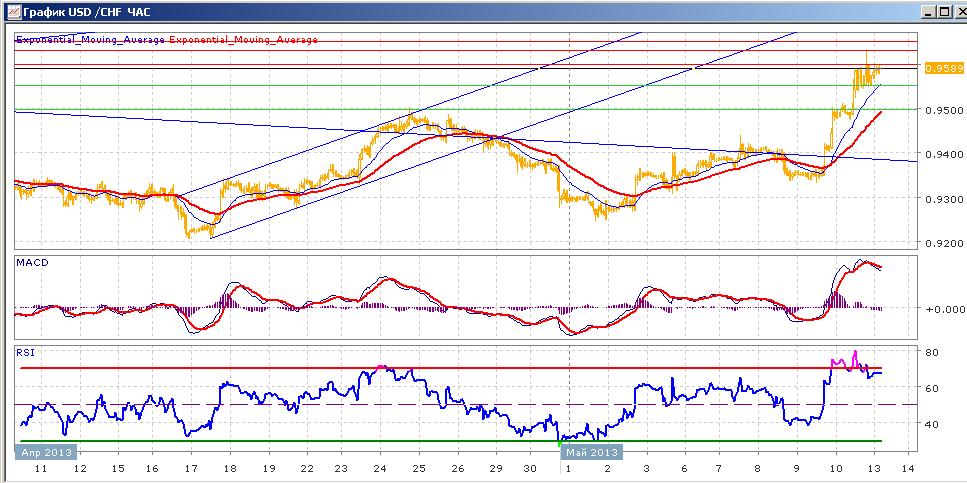This screenshot has height=483, width=967.
Task: Click the red RSI overbought line
Action: pos(450,368)
